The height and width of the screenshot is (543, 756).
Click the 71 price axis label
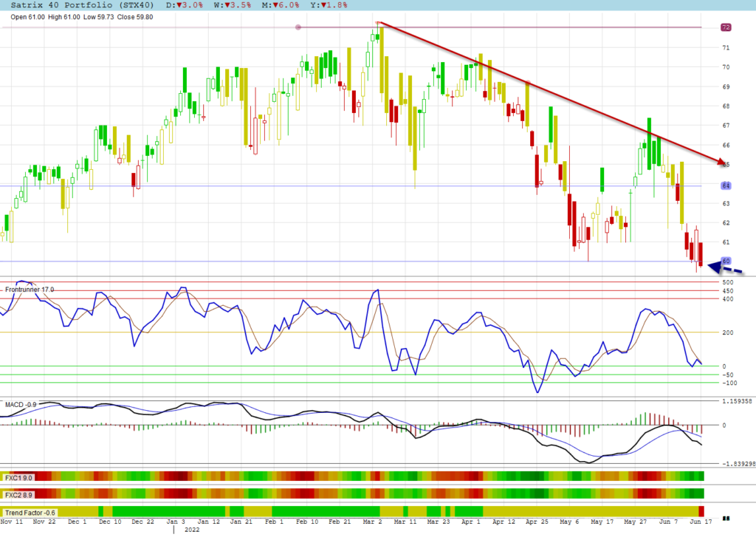click(726, 48)
